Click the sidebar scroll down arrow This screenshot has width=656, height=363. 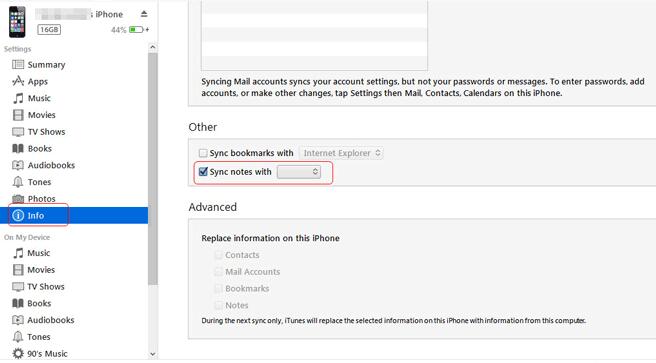coord(153,354)
